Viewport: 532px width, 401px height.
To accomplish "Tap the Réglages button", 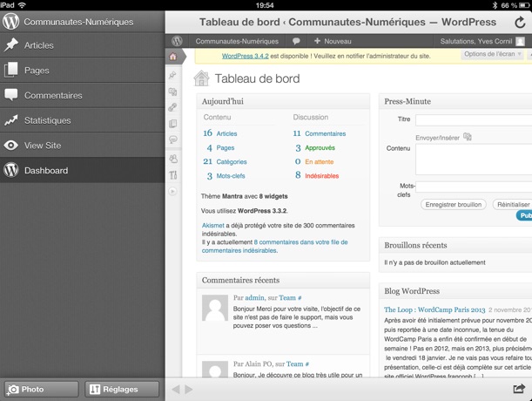I will 122,389.
